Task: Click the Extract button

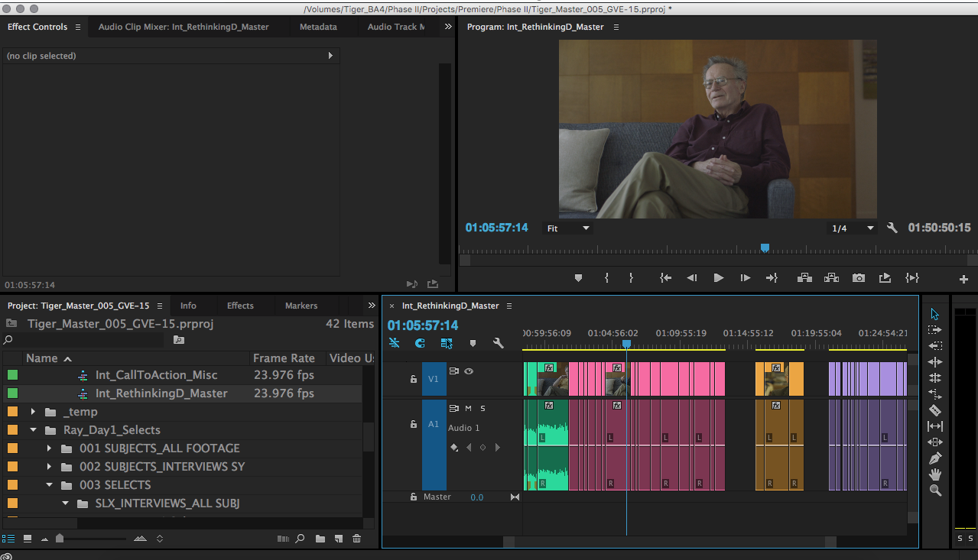Action: (831, 278)
